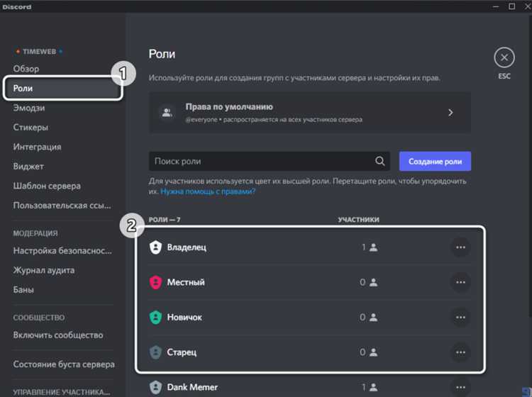Expand Права по умолчанию with the chevron arrow
The height and width of the screenshot is (397, 532).
click(450, 112)
